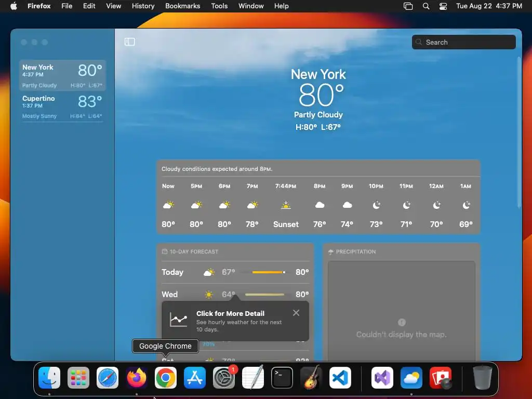Open GarageBand from the Dock
This screenshot has width=532, height=399.
[x=312, y=378]
